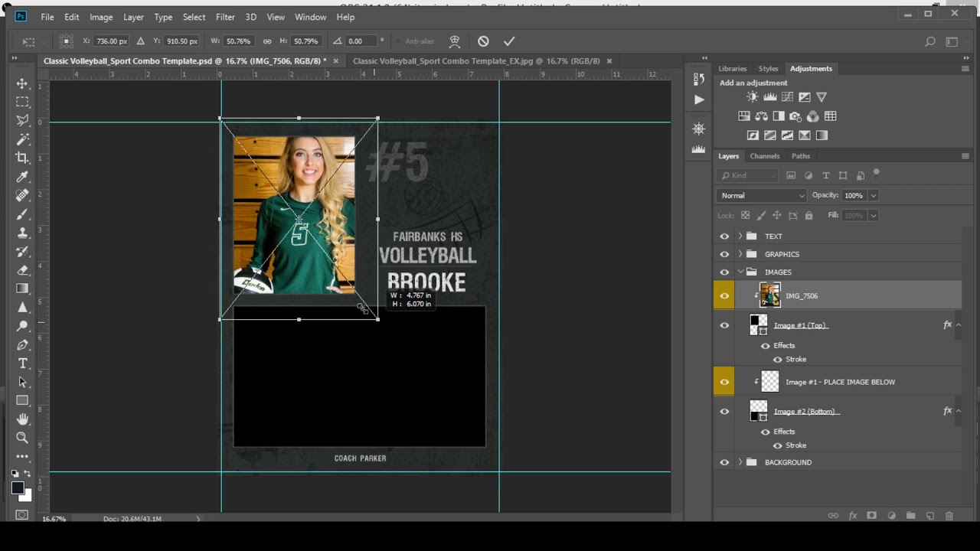Image resolution: width=980 pixels, height=551 pixels.
Task: Expand the GRAPHICS layer group
Action: coord(740,254)
